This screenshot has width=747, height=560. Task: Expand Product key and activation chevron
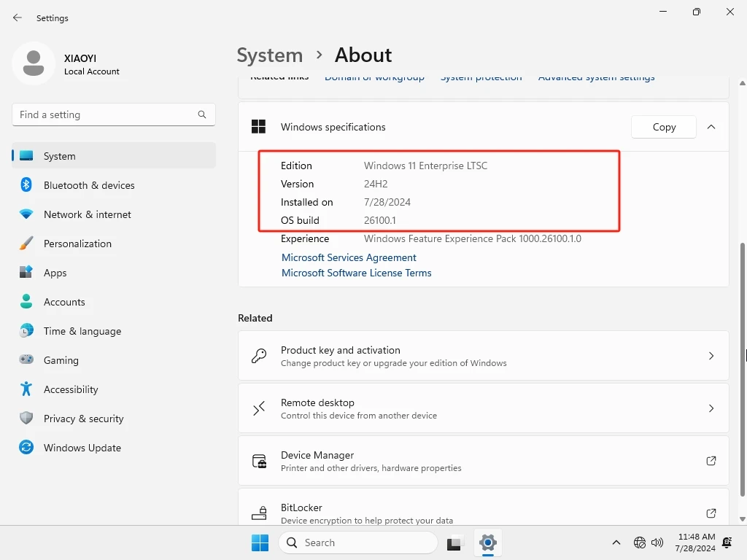point(711,356)
